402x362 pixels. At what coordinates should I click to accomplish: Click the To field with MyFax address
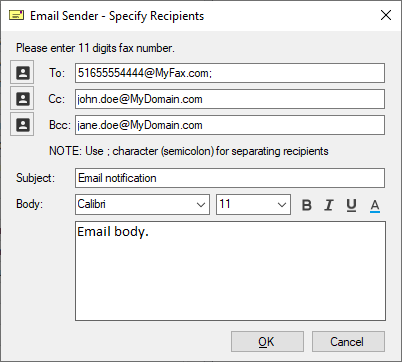click(x=230, y=73)
